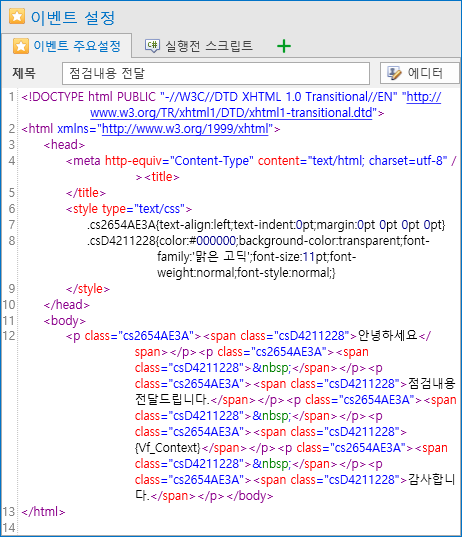Click the 제목 input field with 점검내용 전달

[216, 73]
